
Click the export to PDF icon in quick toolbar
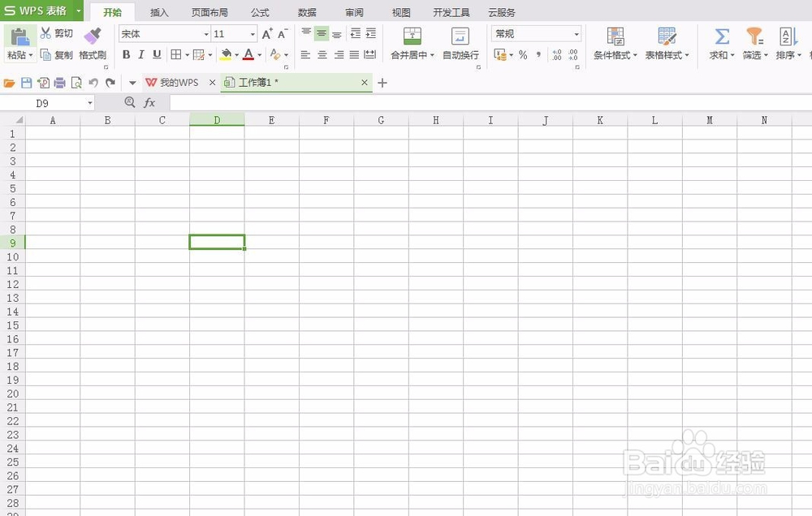tap(44, 83)
